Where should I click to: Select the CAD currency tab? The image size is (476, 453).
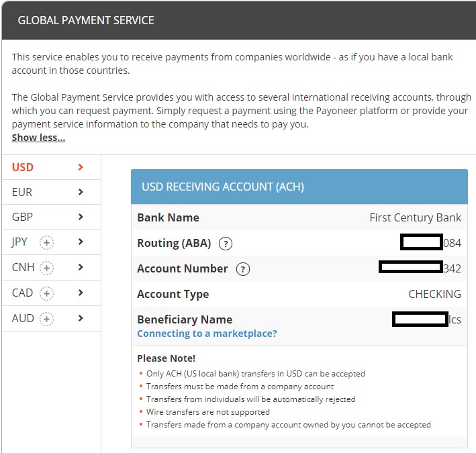tap(51, 293)
